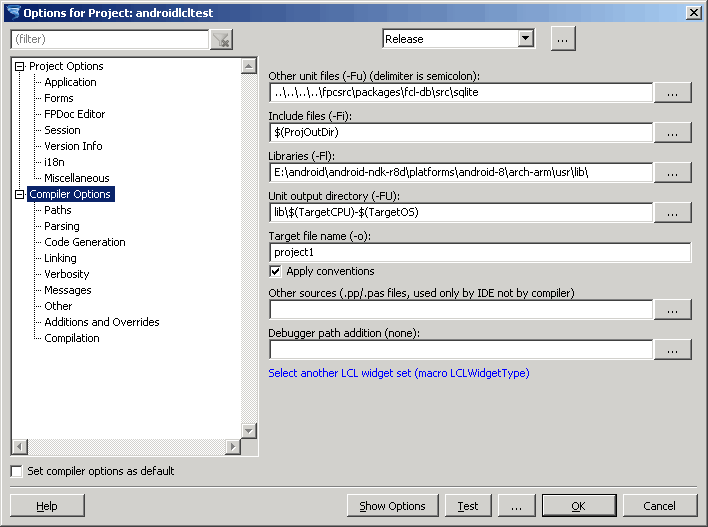Screen dimensions: 708x527
Task: Enable Set compiler options as default
Action: 16,471
